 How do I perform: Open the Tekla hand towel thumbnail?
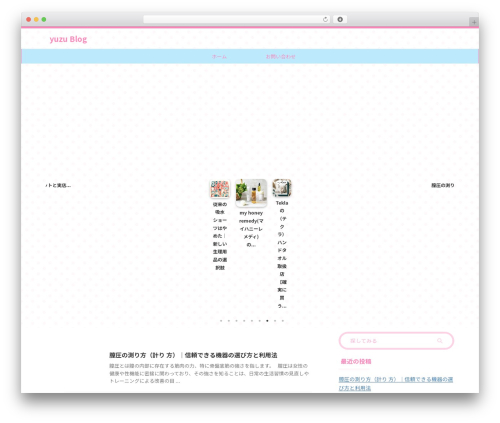coord(282,188)
